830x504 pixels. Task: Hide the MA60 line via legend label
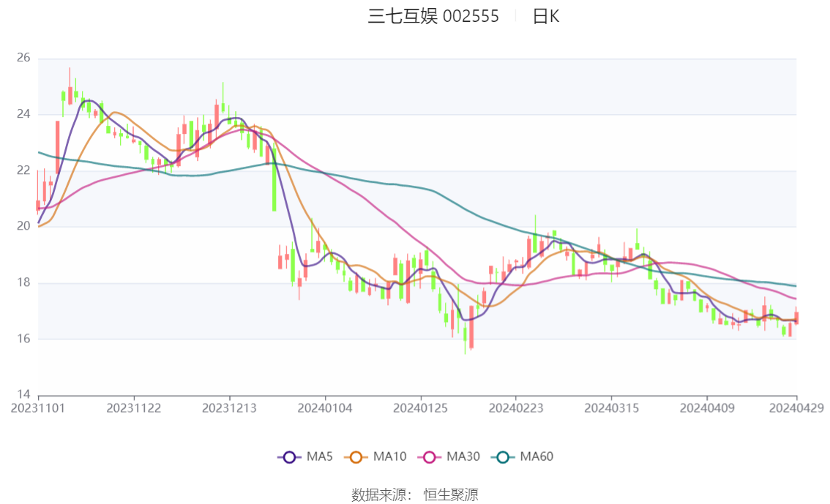(x=536, y=456)
